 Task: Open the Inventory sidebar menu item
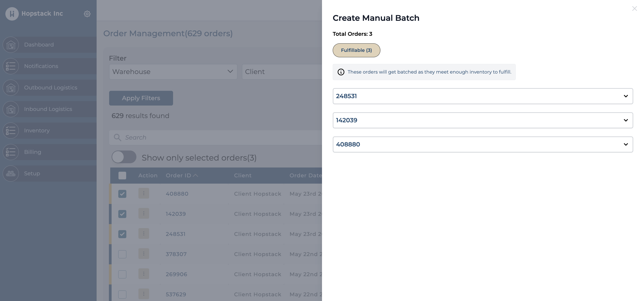(x=37, y=131)
